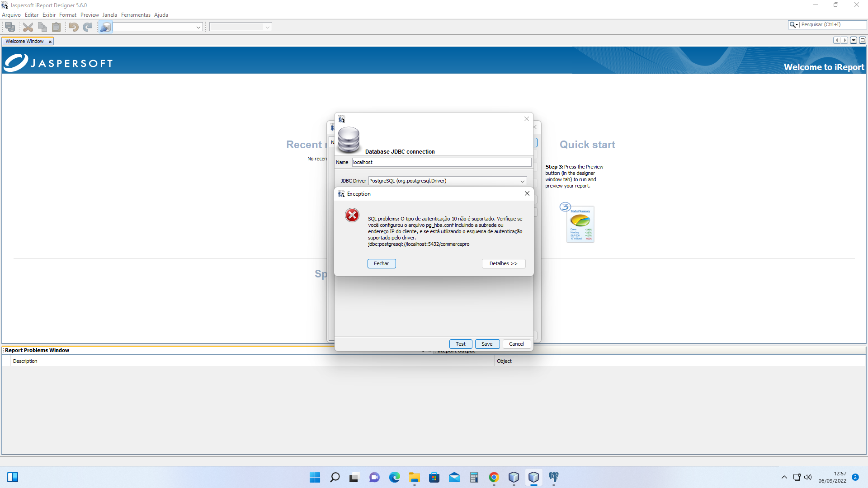
Task: Open the Arquivo menu
Action: [x=11, y=15]
